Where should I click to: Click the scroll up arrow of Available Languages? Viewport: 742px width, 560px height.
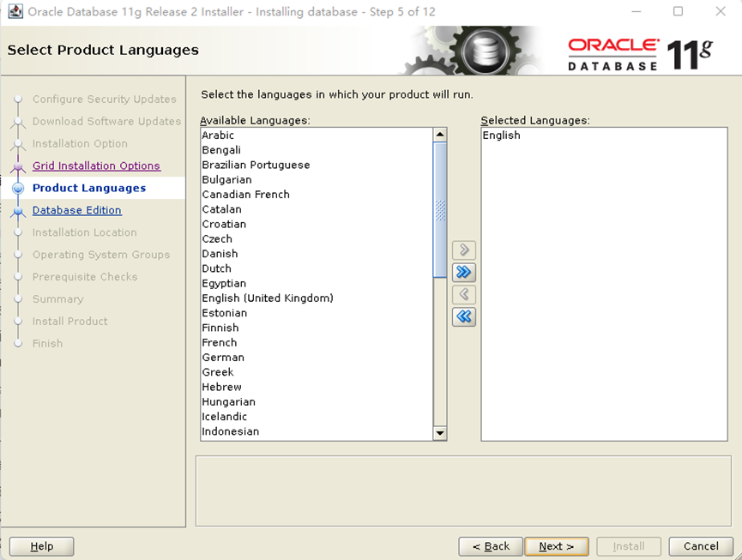coord(439,135)
